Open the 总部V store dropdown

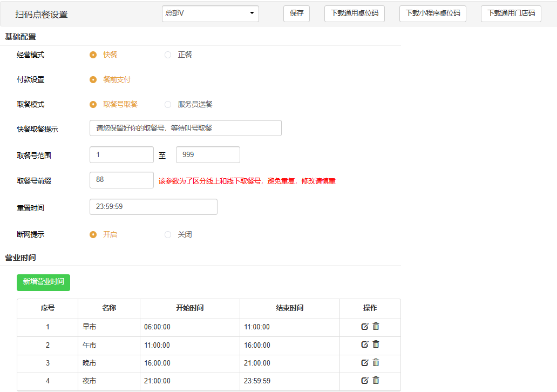pos(210,13)
